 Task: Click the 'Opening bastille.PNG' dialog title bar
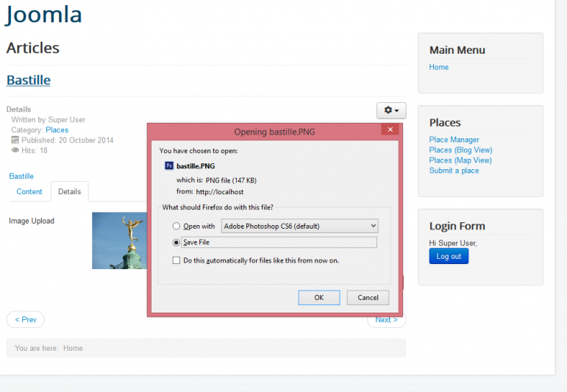pyautogui.click(x=274, y=132)
